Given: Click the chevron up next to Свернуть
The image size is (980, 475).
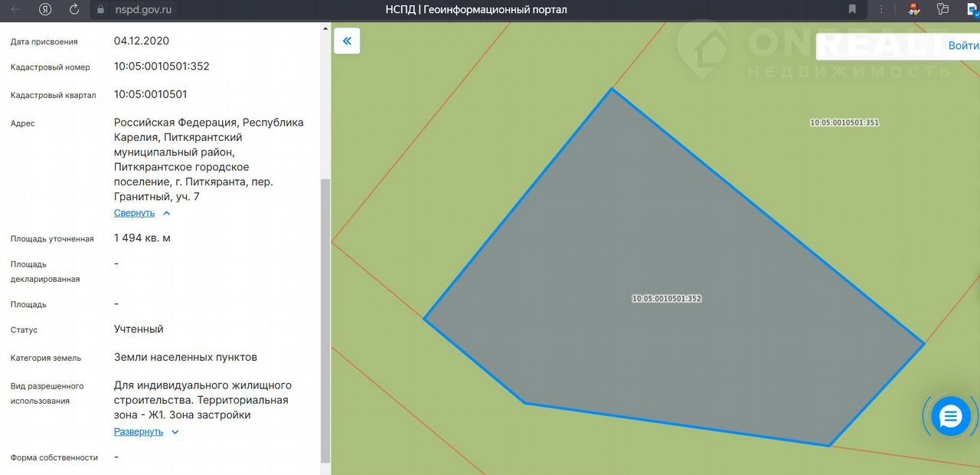Looking at the screenshot, I should coord(166,213).
